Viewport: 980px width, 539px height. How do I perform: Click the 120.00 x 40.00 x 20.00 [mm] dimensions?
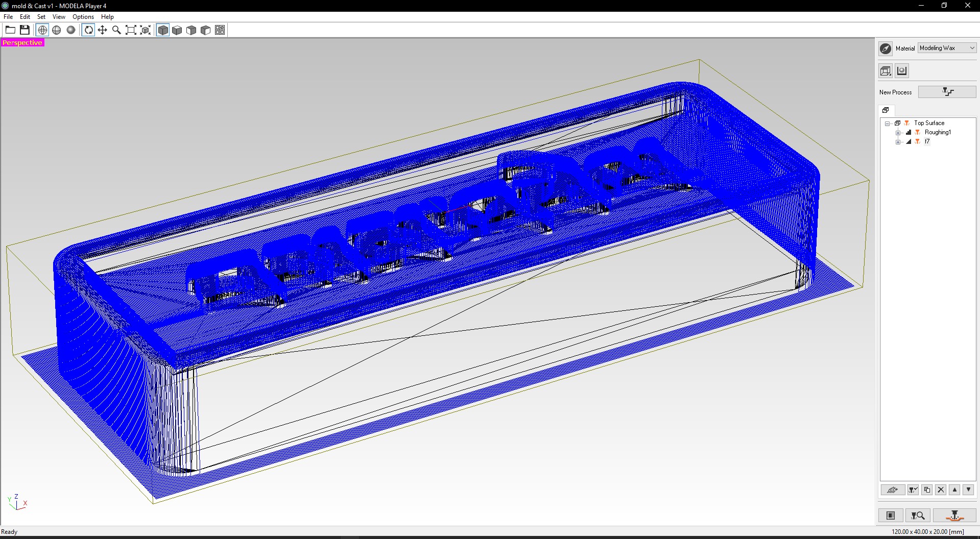[928, 532]
